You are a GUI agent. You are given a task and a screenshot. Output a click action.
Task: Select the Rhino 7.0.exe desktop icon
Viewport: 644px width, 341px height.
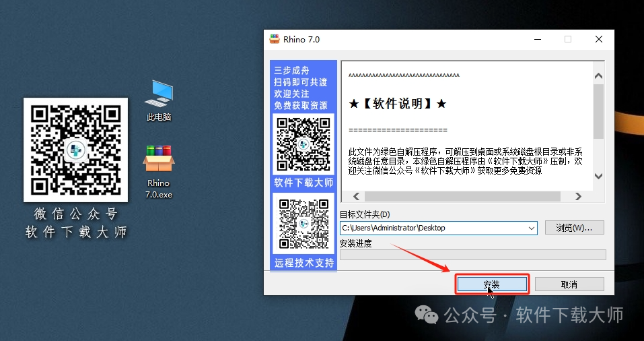159,172
